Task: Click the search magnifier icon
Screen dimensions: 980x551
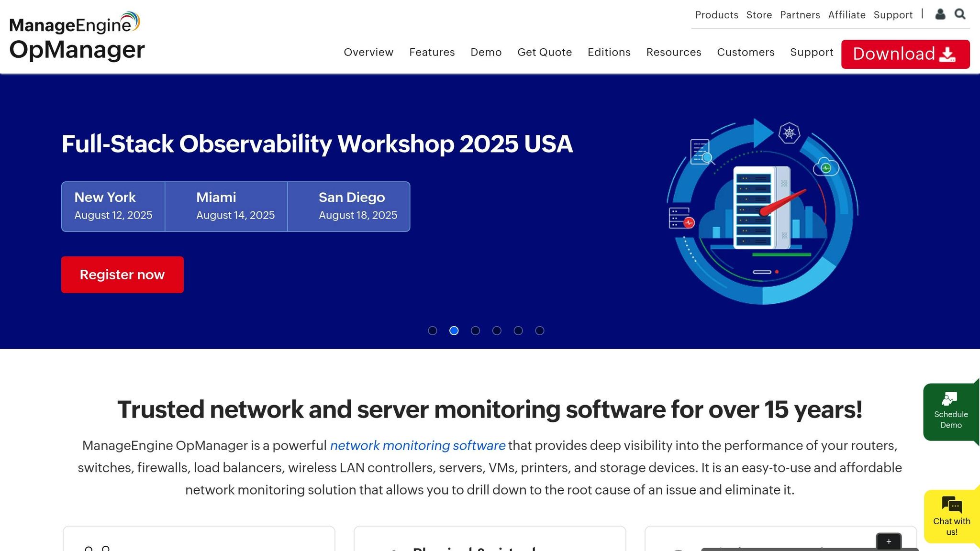Action: 960,14
